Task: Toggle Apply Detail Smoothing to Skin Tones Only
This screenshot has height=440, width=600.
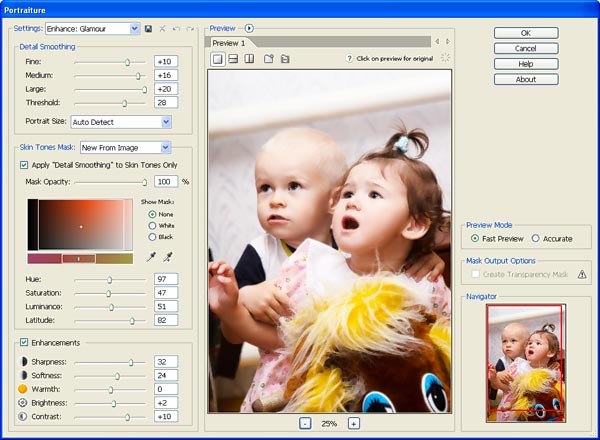Action: pyautogui.click(x=25, y=164)
